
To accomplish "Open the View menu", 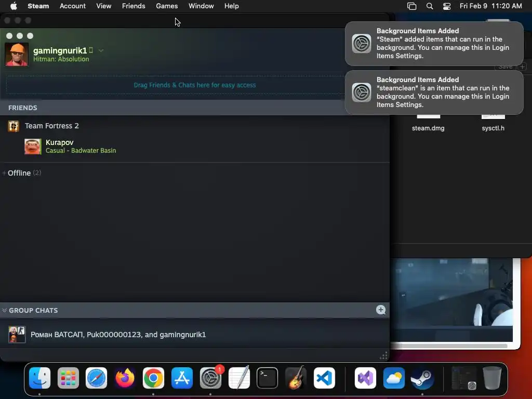I will (x=103, y=6).
